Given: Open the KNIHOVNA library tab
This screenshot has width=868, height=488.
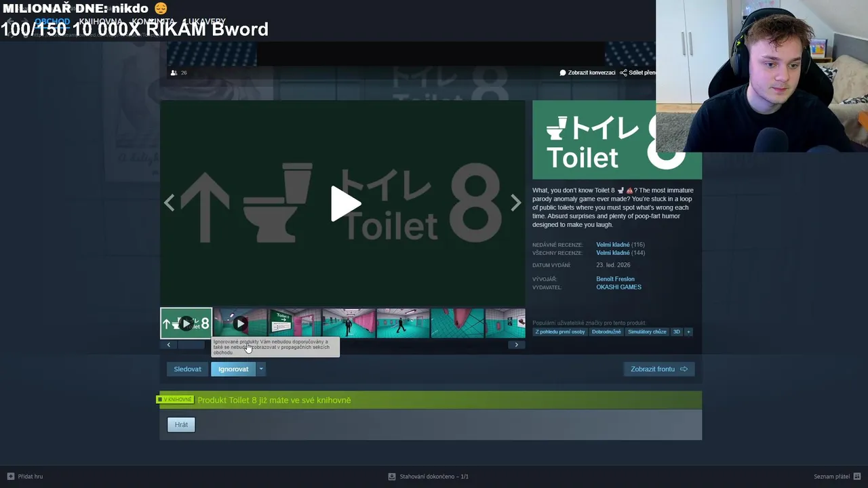Looking at the screenshot, I should point(100,22).
